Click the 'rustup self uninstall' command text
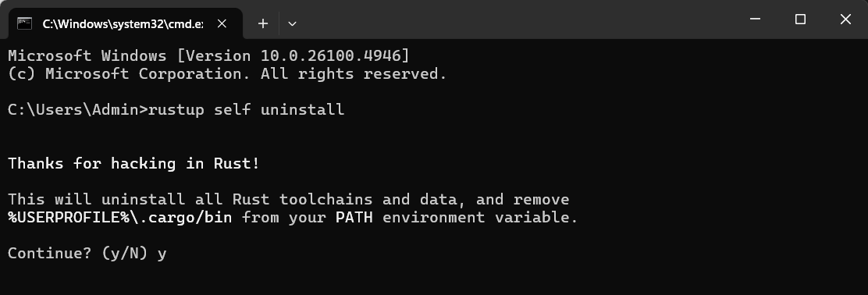This screenshot has height=295, width=868. tap(247, 109)
